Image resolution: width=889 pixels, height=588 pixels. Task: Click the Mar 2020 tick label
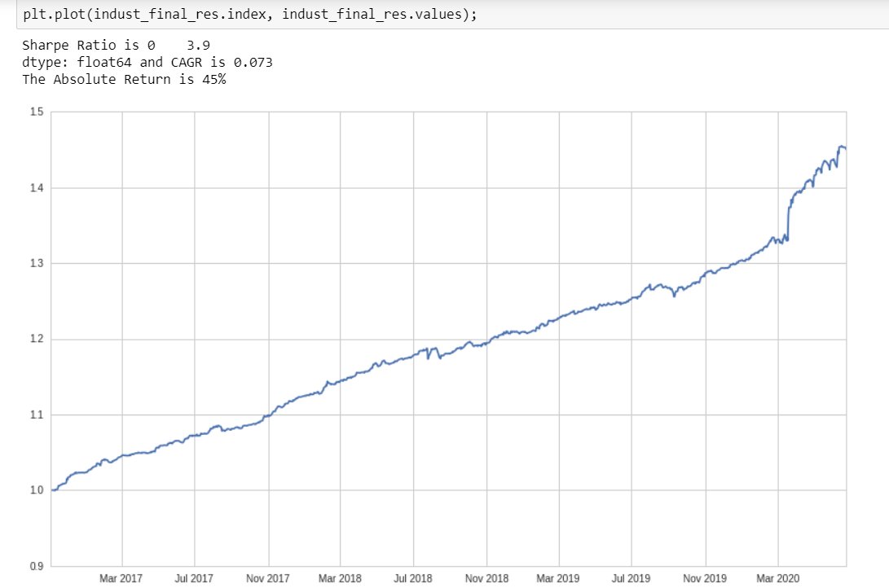click(777, 577)
